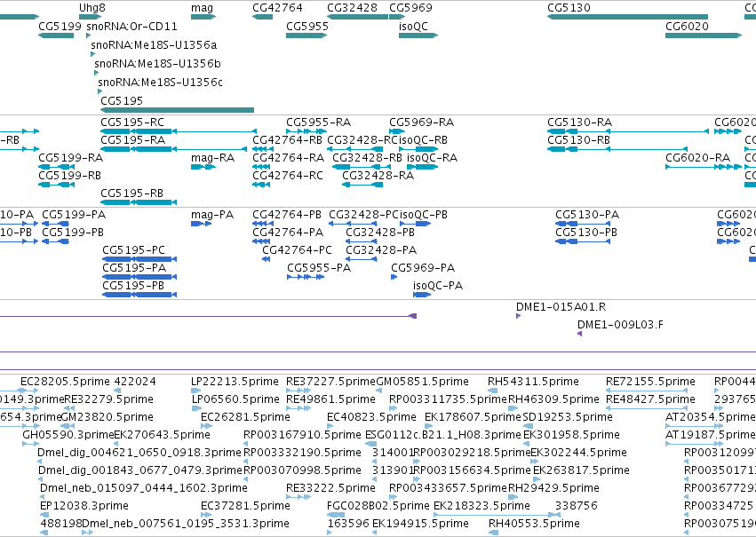The width and height of the screenshot is (756, 537).
Task: Select snoRNA:Me18S-U1356c label
Action: pos(160,82)
